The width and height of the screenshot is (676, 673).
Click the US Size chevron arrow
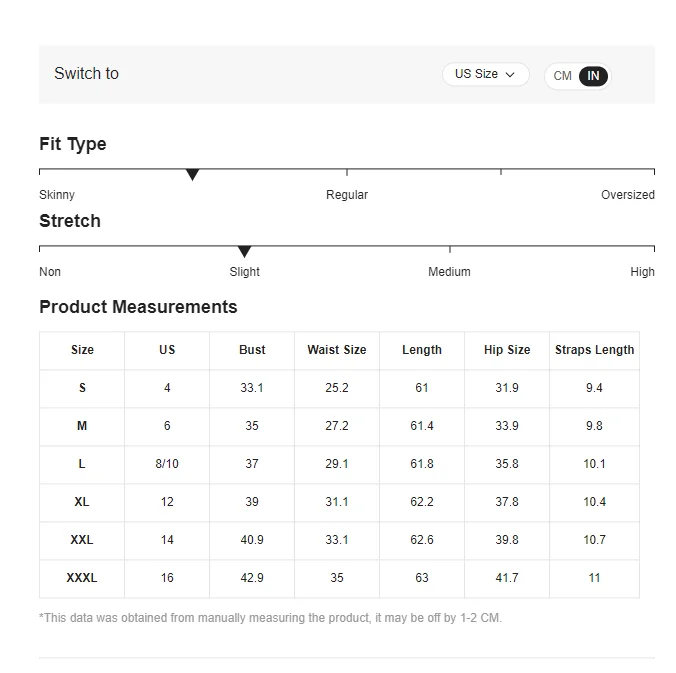pos(510,75)
